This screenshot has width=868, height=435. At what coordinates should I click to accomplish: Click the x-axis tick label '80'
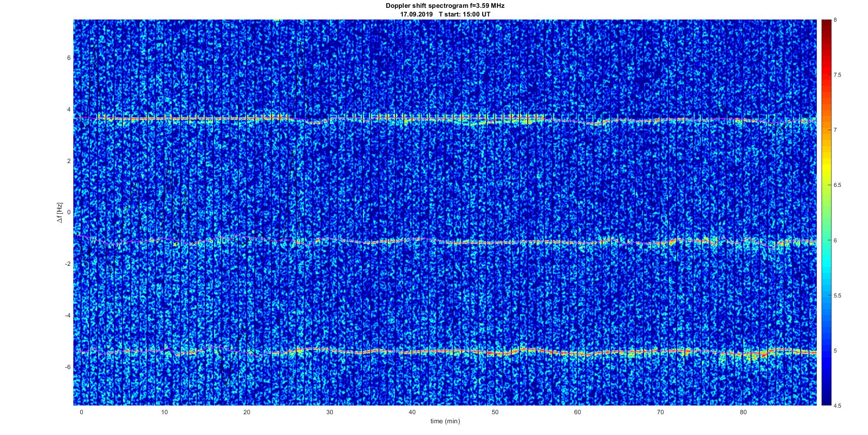[x=743, y=412]
